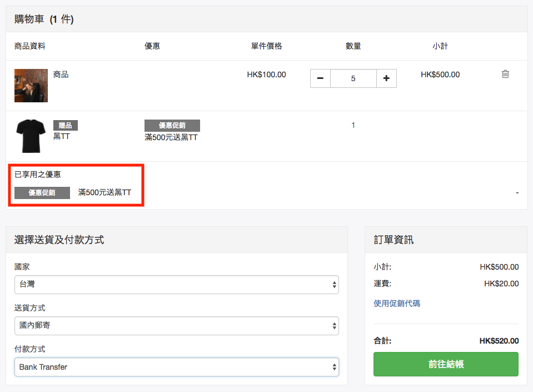Click the 滿500元送黑TT text in gift row
533x392 pixels.
(x=171, y=137)
